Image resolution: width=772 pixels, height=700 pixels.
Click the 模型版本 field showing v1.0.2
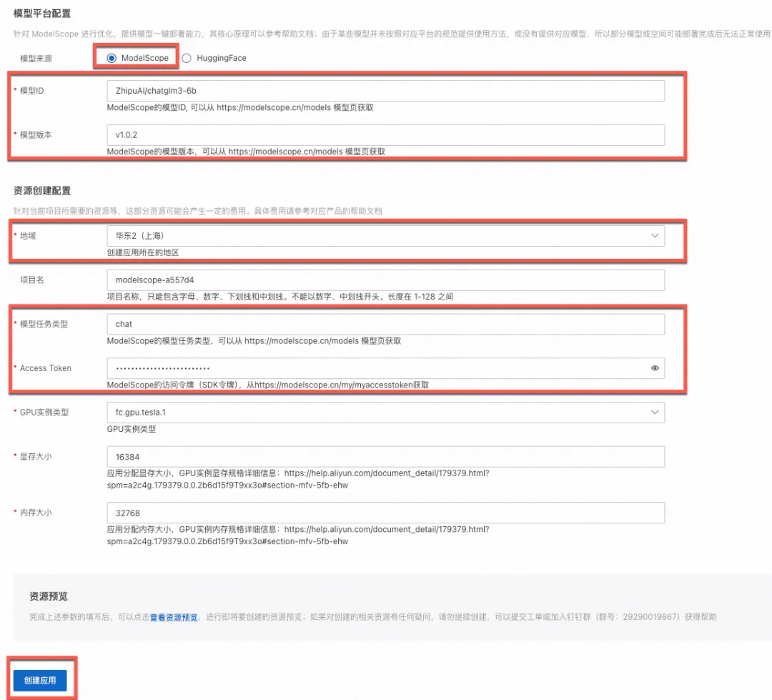385,135
